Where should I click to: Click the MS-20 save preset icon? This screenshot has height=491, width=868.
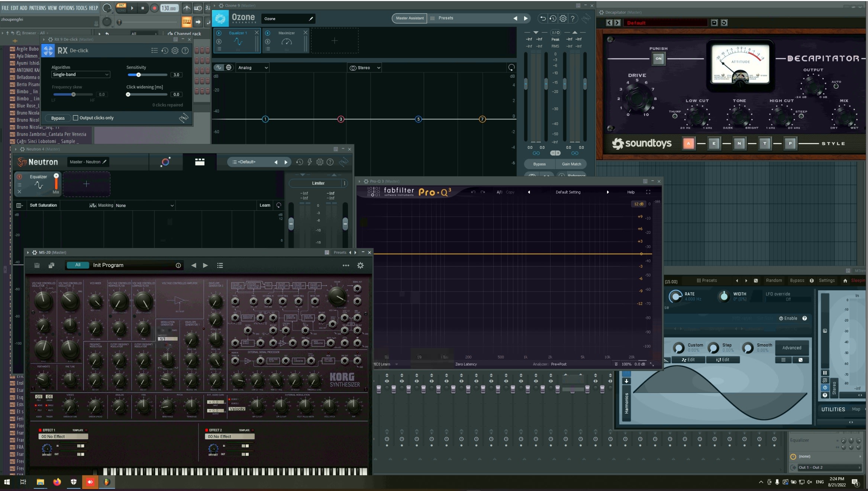coord(37,265)
